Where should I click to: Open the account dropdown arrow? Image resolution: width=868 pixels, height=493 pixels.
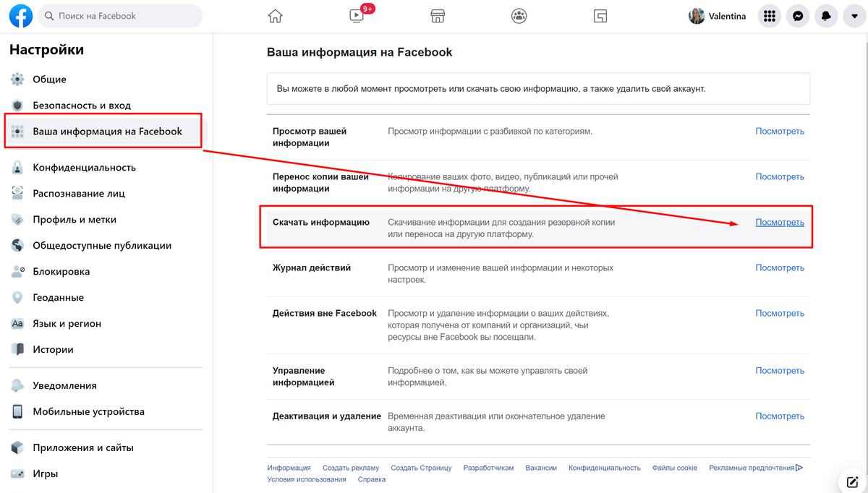[853, 16]
